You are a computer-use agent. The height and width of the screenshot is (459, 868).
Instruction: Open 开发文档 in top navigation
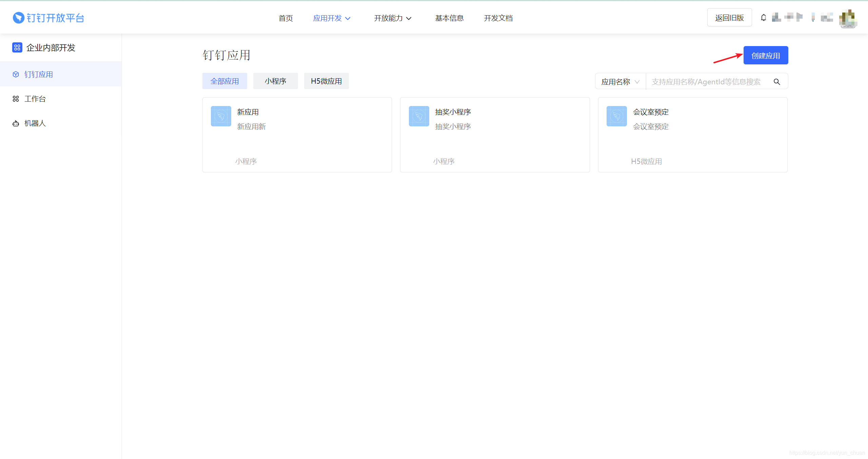coord(498,18)
